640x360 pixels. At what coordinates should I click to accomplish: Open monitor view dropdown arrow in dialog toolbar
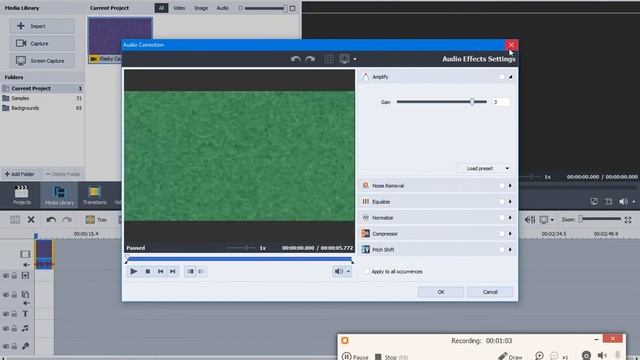click(355, 60)
